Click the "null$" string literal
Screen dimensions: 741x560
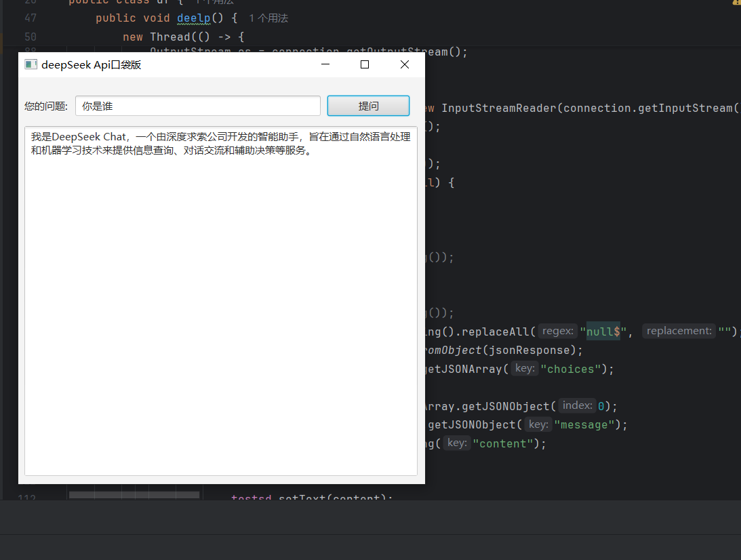(603, 332)
